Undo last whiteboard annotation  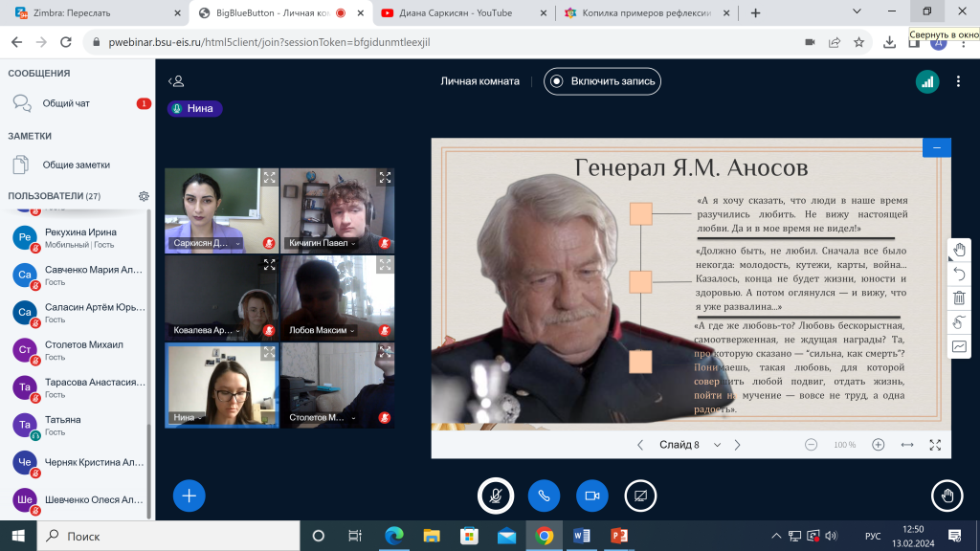point(959,274)
